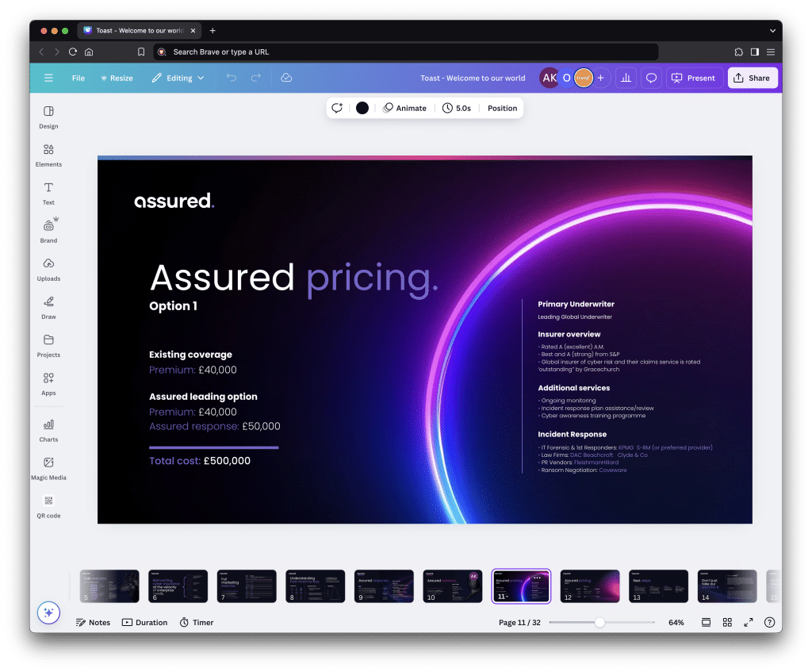Click the comments icon in top bar
Viewport: 812px width, 672px height.
[x=650, y=78]
